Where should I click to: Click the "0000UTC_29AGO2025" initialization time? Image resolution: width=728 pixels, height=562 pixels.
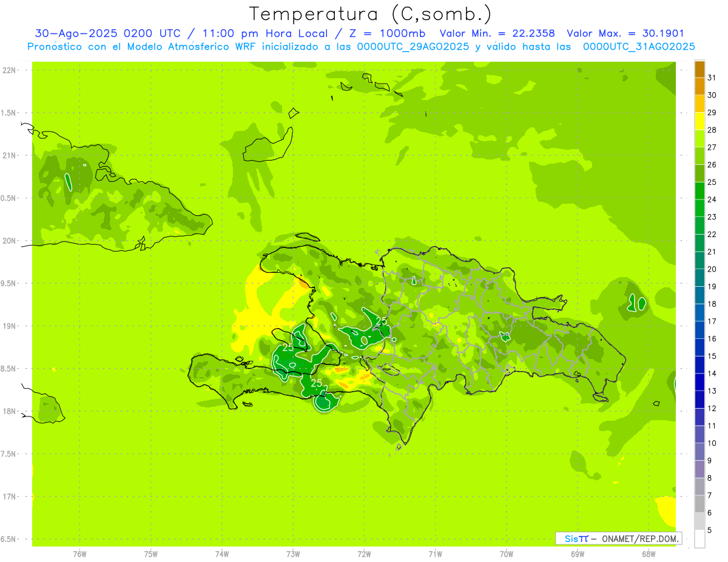(413, 47)
